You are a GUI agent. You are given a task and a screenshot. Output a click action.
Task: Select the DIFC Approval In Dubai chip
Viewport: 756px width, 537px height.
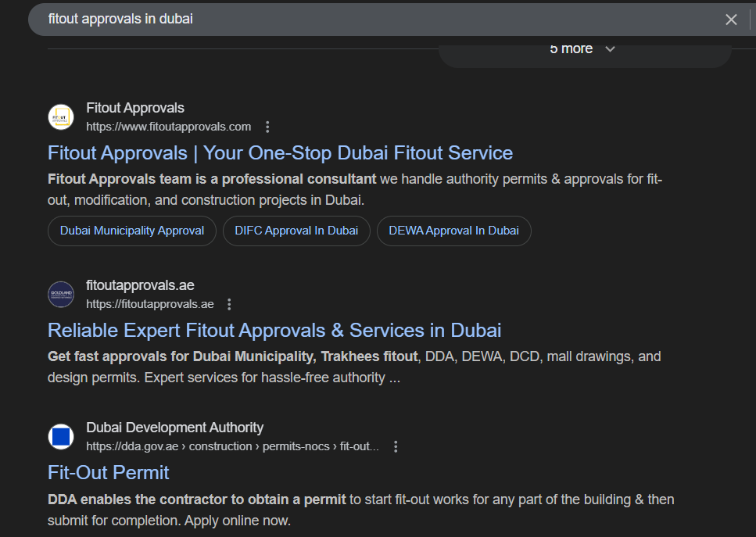pos(296,231)
